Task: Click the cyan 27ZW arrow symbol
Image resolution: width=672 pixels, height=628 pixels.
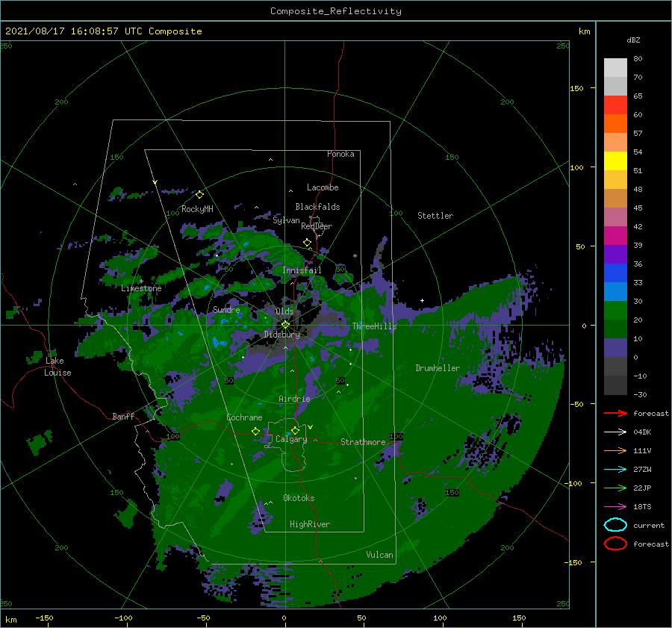Action: click(x=615, y=470)
